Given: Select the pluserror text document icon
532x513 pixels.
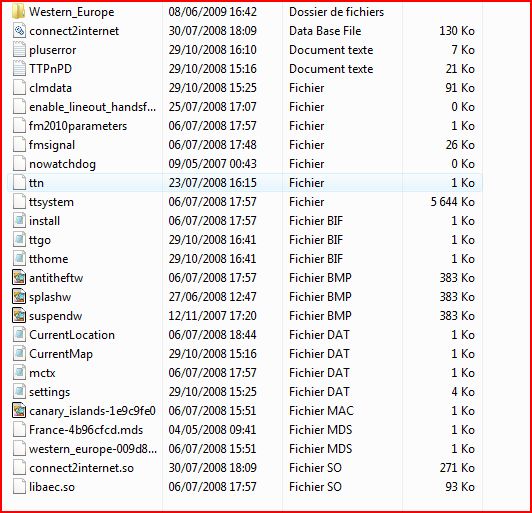Looking at the screenshot, I should (x=19, y=50).
